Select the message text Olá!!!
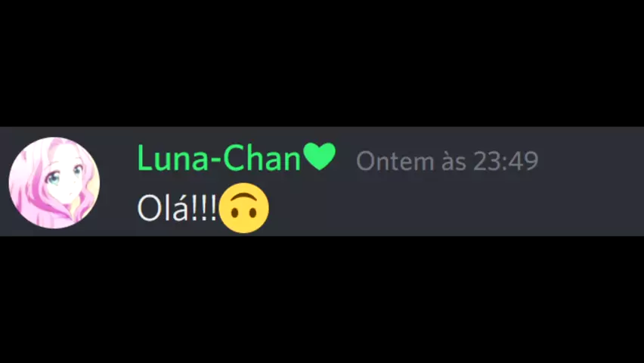644x363 pixels. [x=177, y=208]
